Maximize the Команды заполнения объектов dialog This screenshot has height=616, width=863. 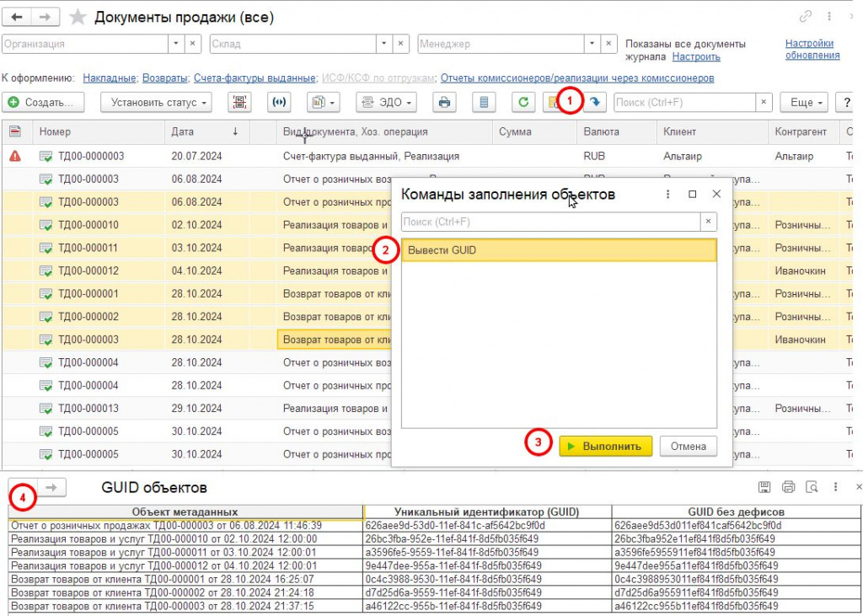[693, 194]
